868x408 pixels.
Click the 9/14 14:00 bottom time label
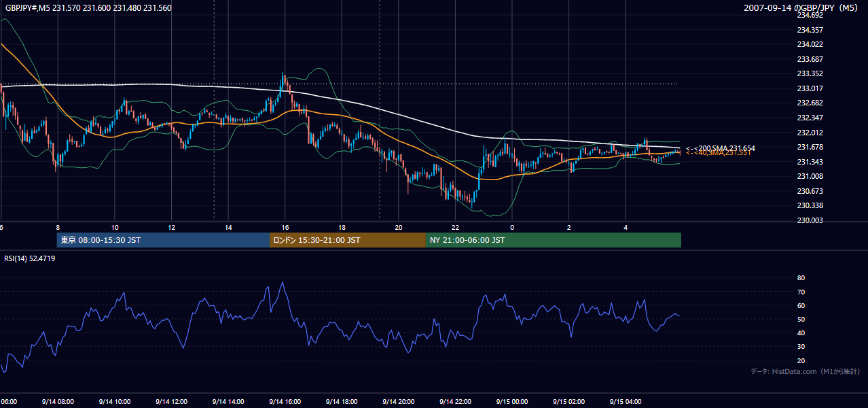(x=228, y=402)
